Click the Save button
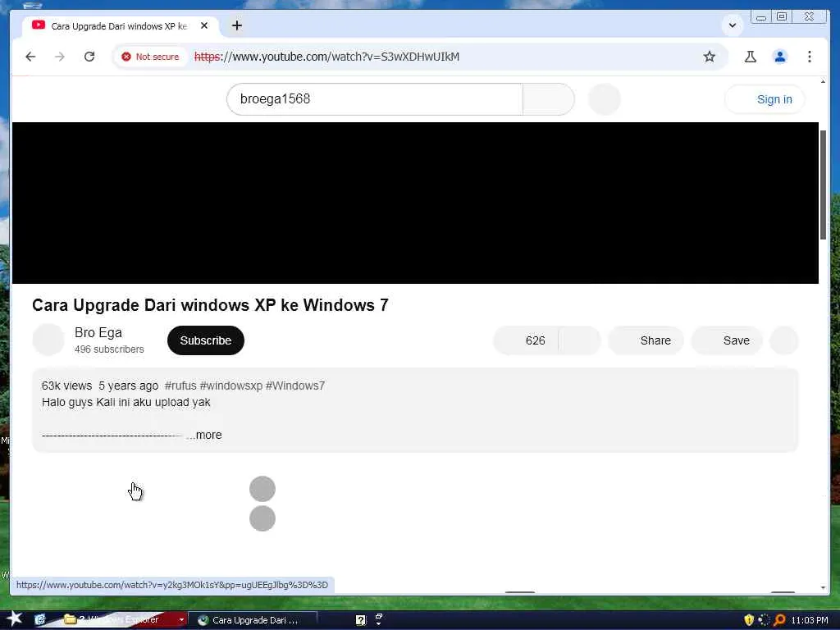840x630 pixels. [727, 340]
